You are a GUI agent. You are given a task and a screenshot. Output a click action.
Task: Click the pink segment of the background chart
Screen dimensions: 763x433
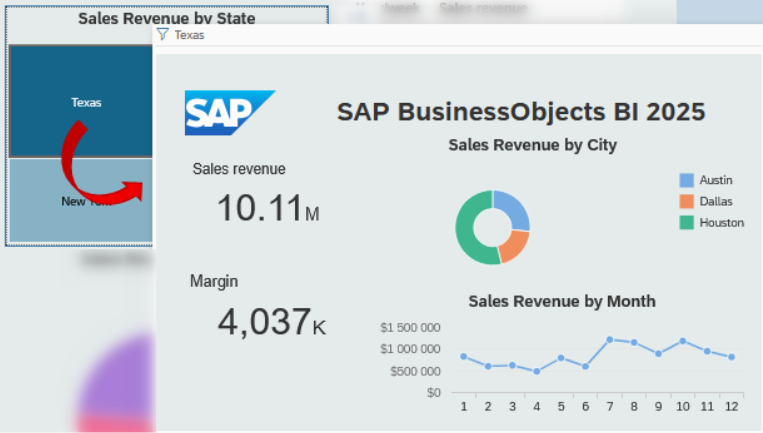pos(117,424)
